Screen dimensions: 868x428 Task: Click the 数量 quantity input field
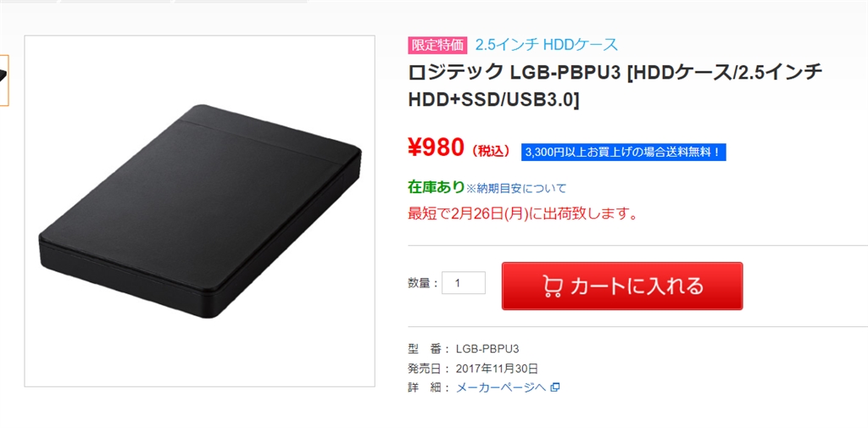(x=464, y=283)
